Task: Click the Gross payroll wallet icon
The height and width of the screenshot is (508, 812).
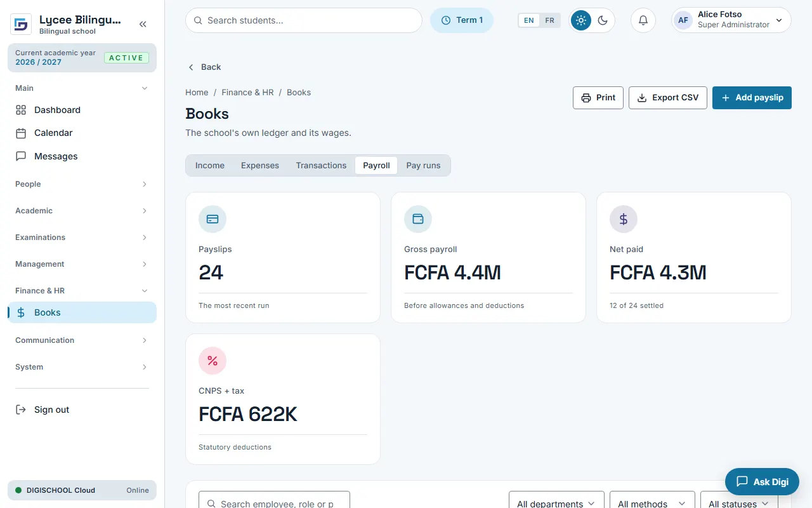Action: (x=418, y=219)
